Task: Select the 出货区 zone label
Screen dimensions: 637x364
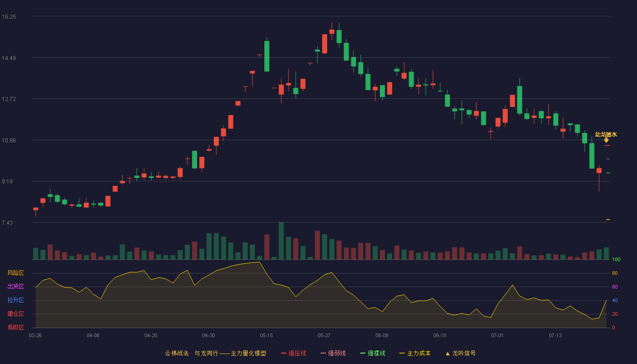Action: pos(15,287)
